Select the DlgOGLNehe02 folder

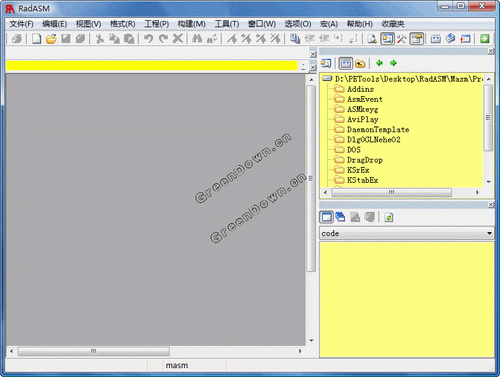coord(374,139)
